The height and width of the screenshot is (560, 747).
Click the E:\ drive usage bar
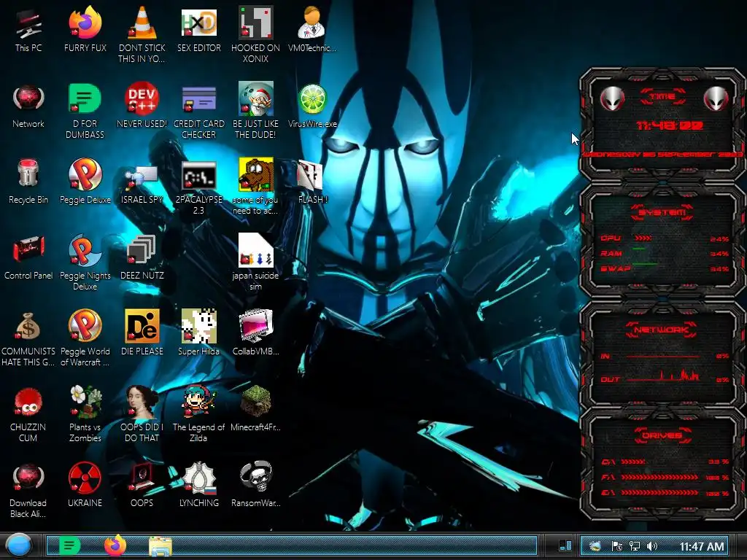pyautogui.click(x=659, y=492)
